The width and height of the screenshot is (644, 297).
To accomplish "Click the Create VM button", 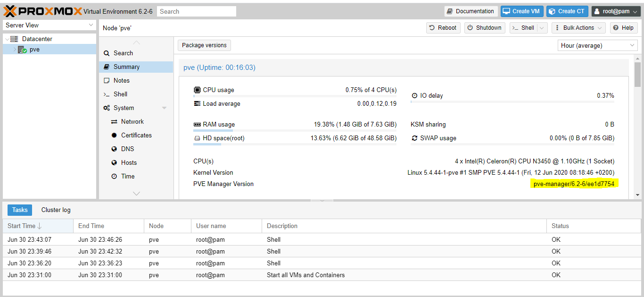I will click(522, 11).
